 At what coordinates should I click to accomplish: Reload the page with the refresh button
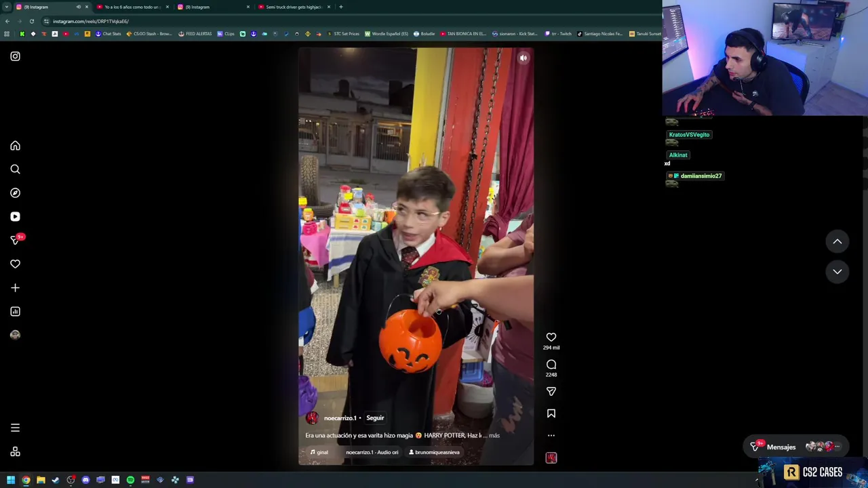(32, 21)
